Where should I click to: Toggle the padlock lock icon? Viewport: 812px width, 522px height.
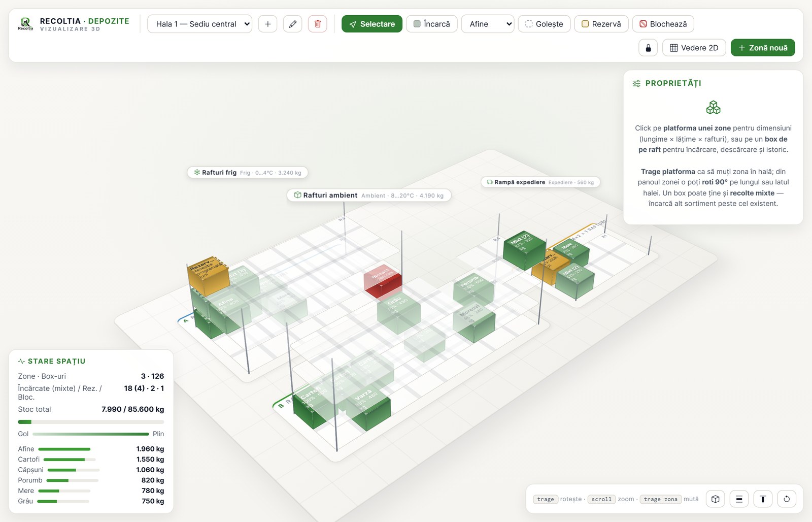pos(648,48)
